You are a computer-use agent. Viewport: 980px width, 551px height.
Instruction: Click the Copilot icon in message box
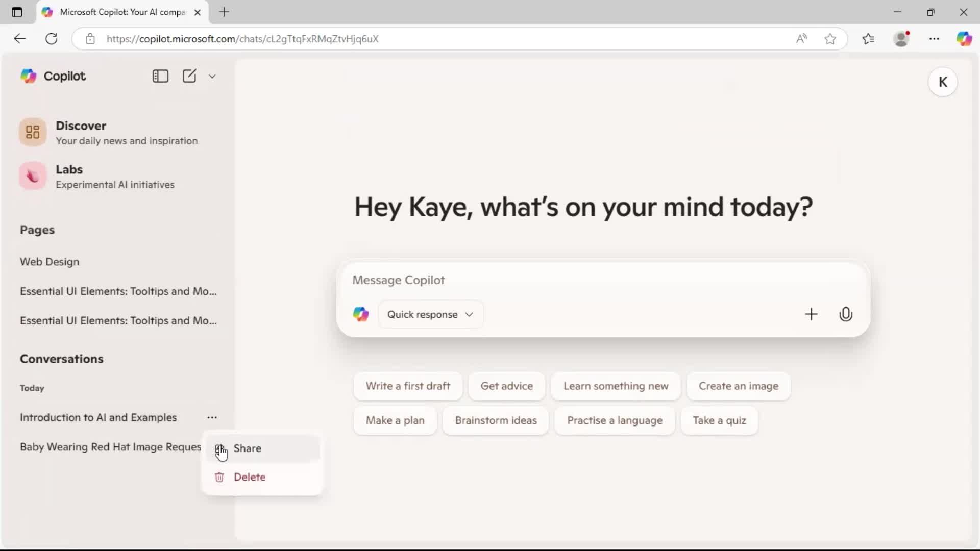click(x=361, y=314)
